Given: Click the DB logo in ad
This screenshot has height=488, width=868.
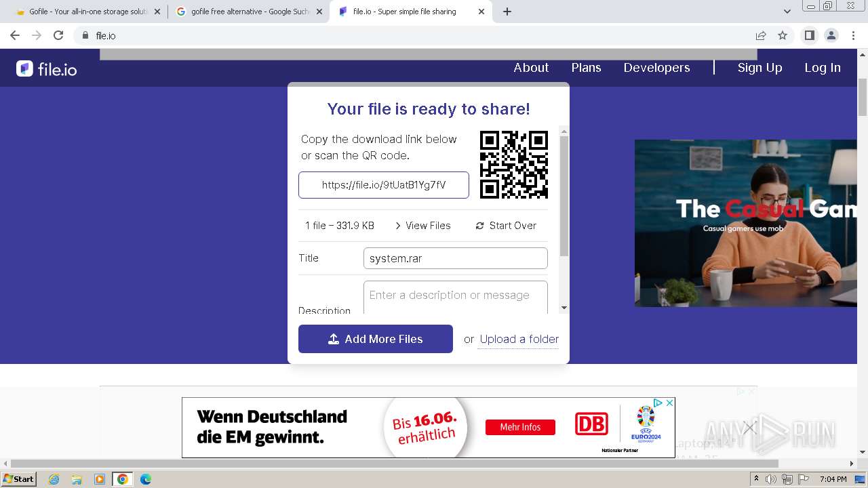Looking at the screenshot, I should click(592, 424).
